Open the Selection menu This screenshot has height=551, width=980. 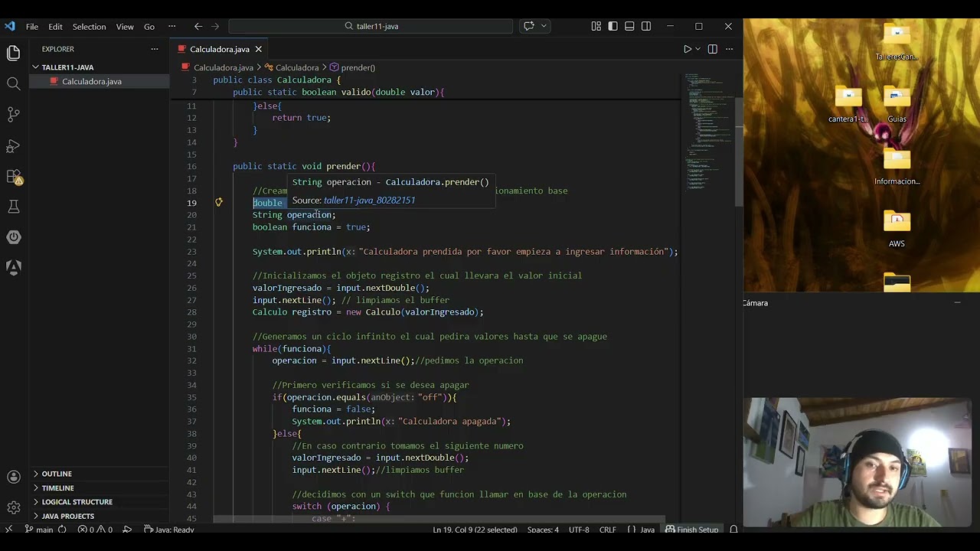tap(89, 26)
